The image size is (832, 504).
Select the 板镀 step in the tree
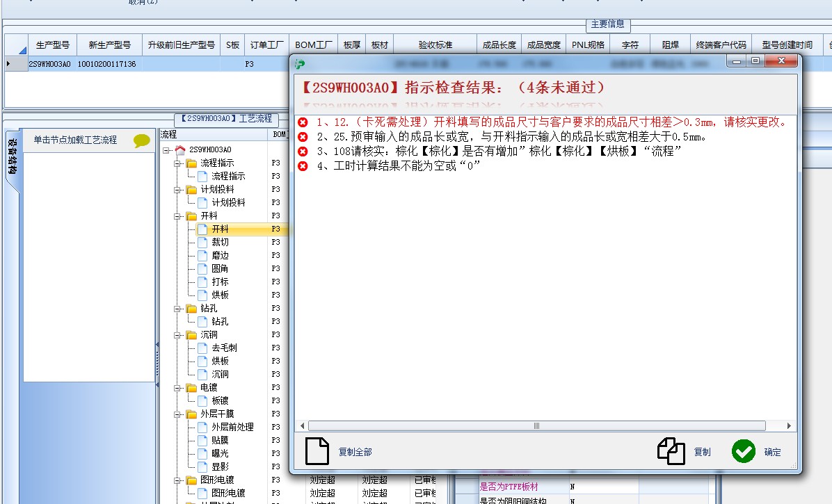point(220,400)
